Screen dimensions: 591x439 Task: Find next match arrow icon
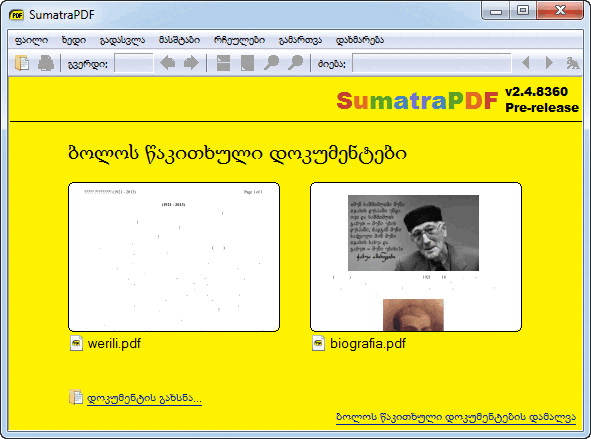(550, 63)
